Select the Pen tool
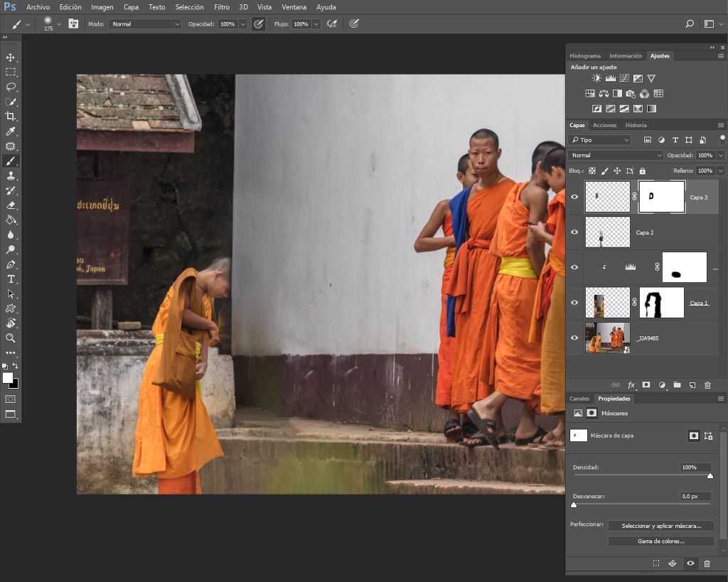The height and width of the screenshot is (582, 728). click(10, 264)
